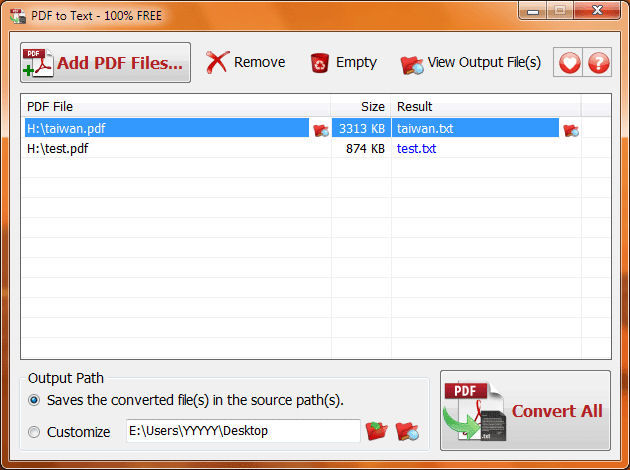Open the test.txt result link
Screen dimensions: 630x470
click(x=416, y=149)
